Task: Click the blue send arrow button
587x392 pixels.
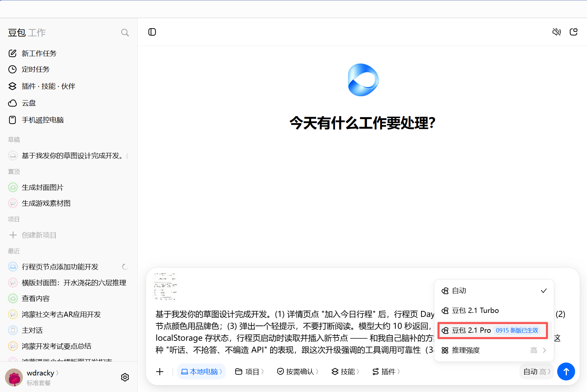Action: click(566, 371)
